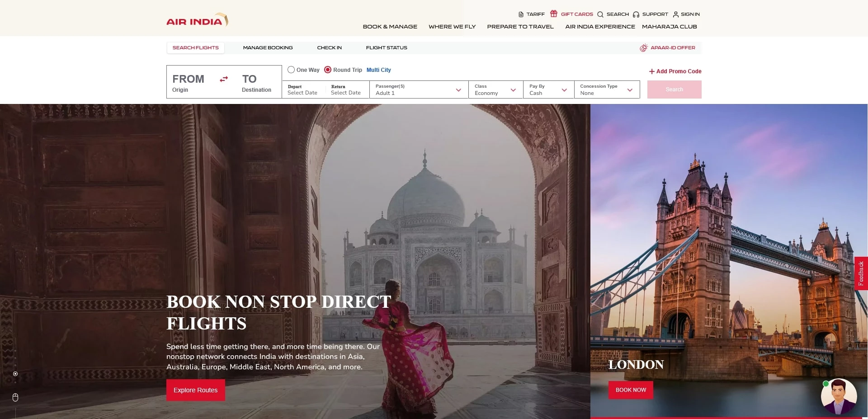Select the Round Trip option
The image size is (868, 419).
tap(327, 70)
